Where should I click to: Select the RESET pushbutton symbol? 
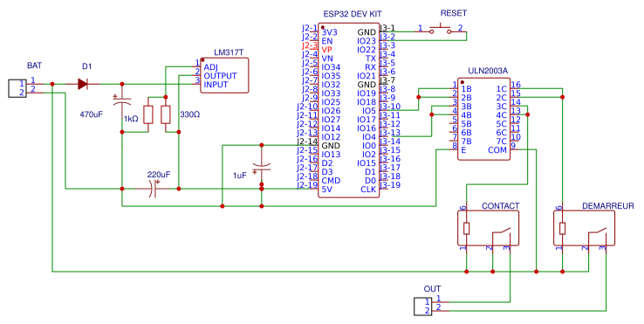pos(441,29)
